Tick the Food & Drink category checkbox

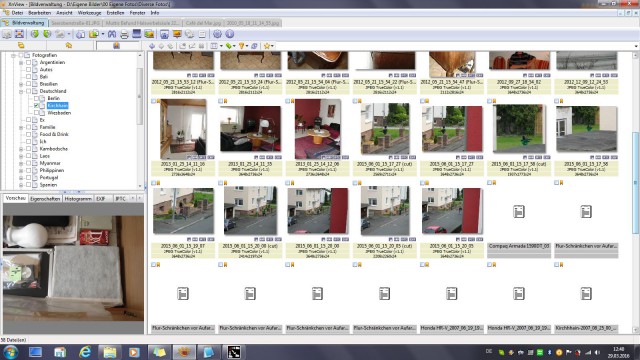(29, 134)
